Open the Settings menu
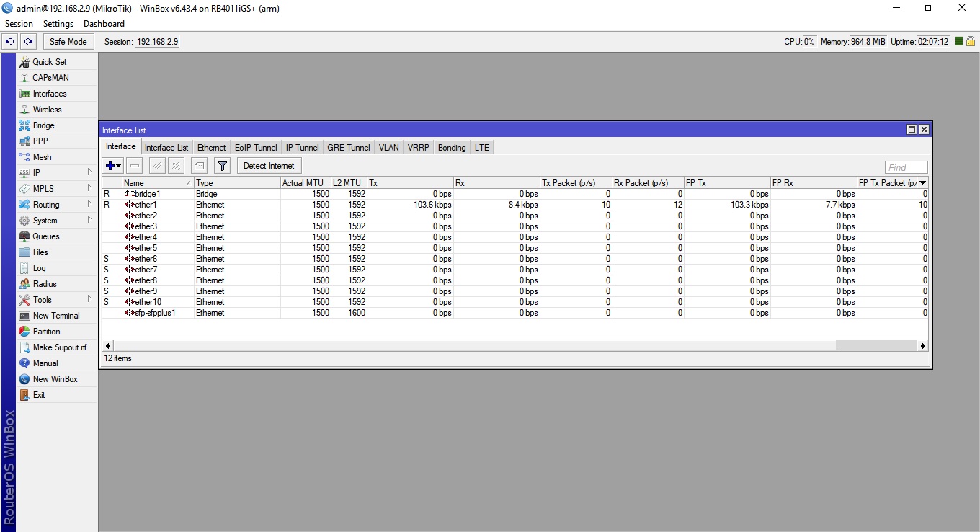This screenshot has width=980, height=532. point(58,24)
